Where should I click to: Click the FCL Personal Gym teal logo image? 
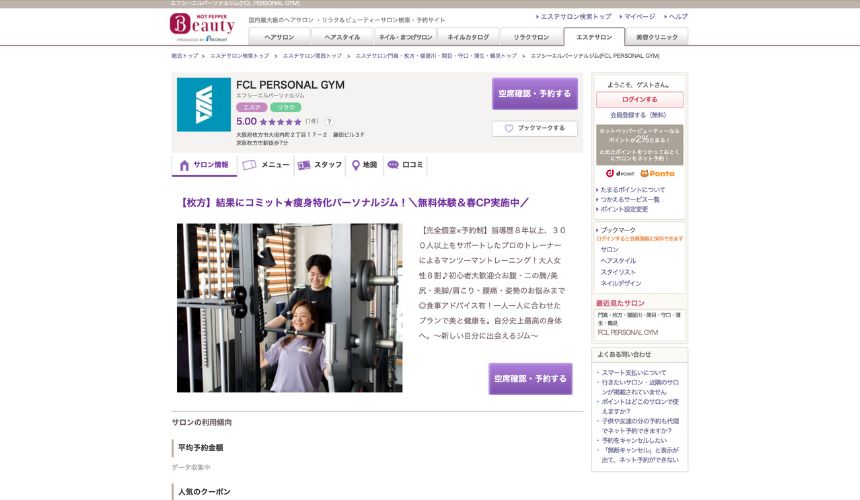tap(203, 105)
